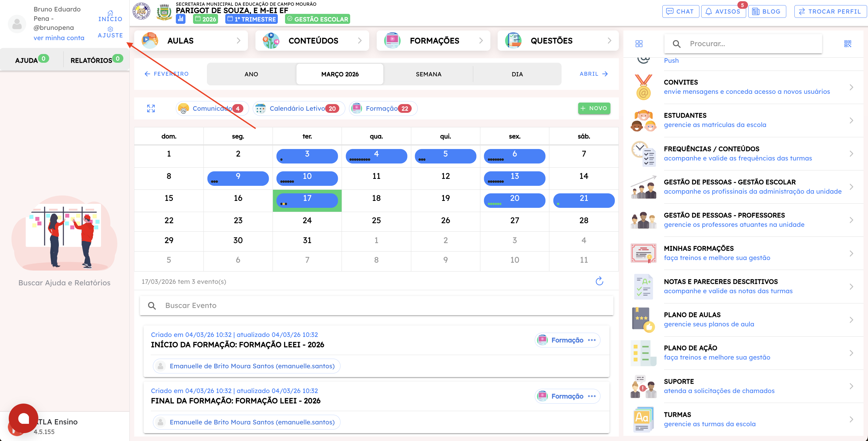The height and width of the screenshot is (441, 868).
Task: Expand the Aulas card
Action: (191, 41)
